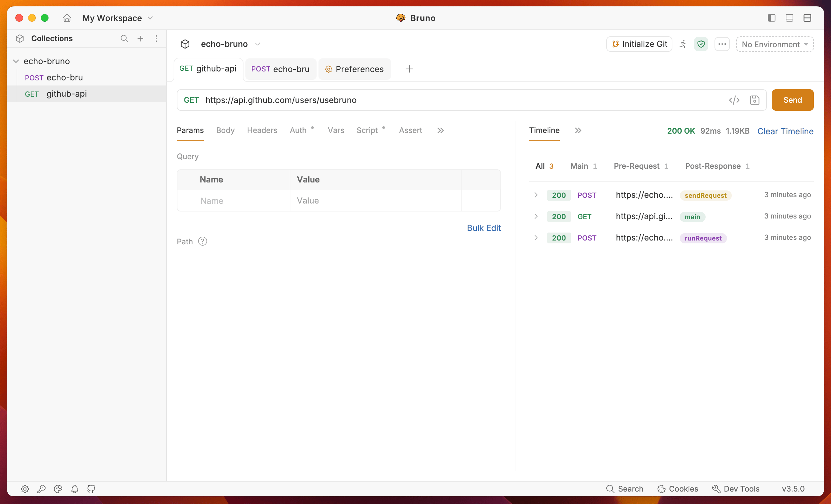Save the request with the disk icon

[x=754, y=100]
